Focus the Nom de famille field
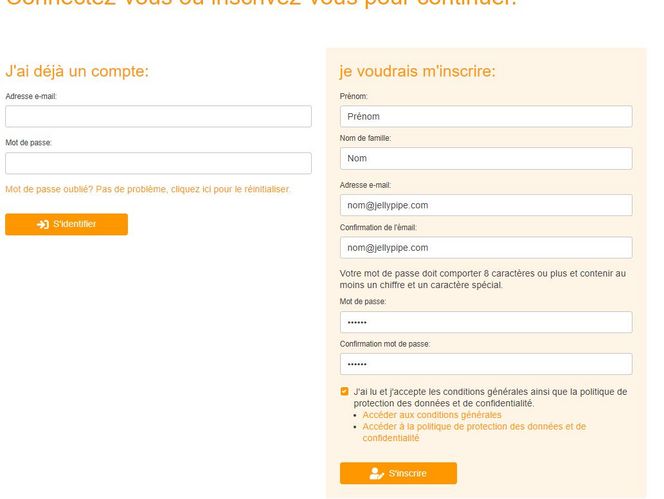Screen dimensions: 664x499 pos(486,159)
